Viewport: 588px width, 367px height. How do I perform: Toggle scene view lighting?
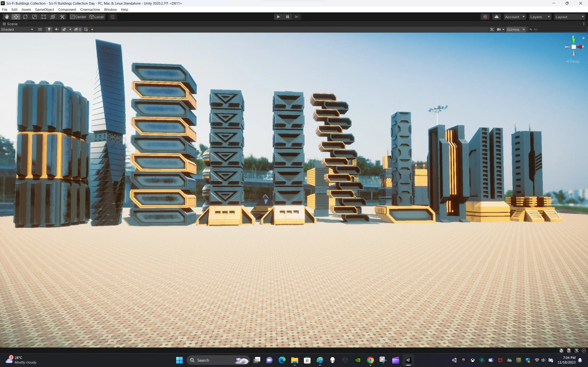pos(49,29)
